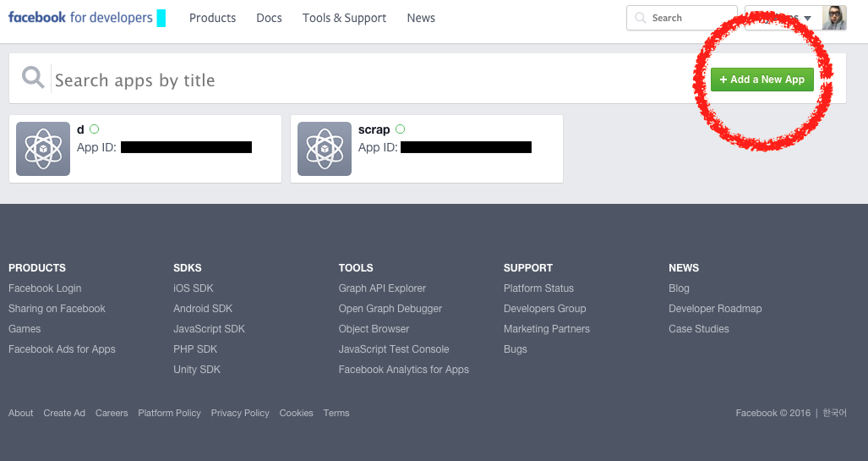The image size is (868, 461).
Task: Open Facebook Analytics for Apps link
Action: pyautogui.click(x=403, y=370)
